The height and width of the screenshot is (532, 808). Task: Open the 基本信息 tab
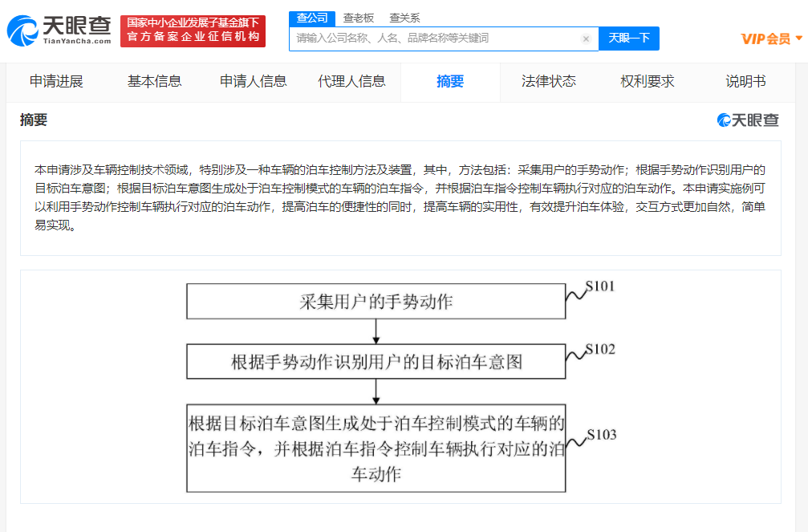[x=155, y=82]
